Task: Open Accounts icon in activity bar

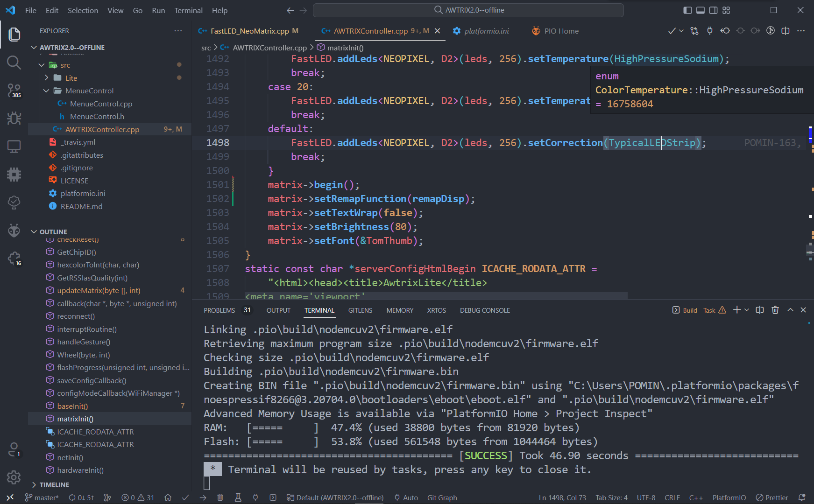Action: [14, 450]
